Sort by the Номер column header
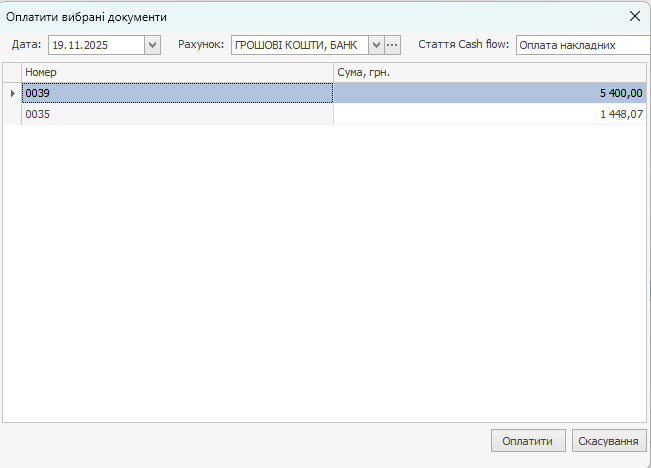 (x=177, y=72)
